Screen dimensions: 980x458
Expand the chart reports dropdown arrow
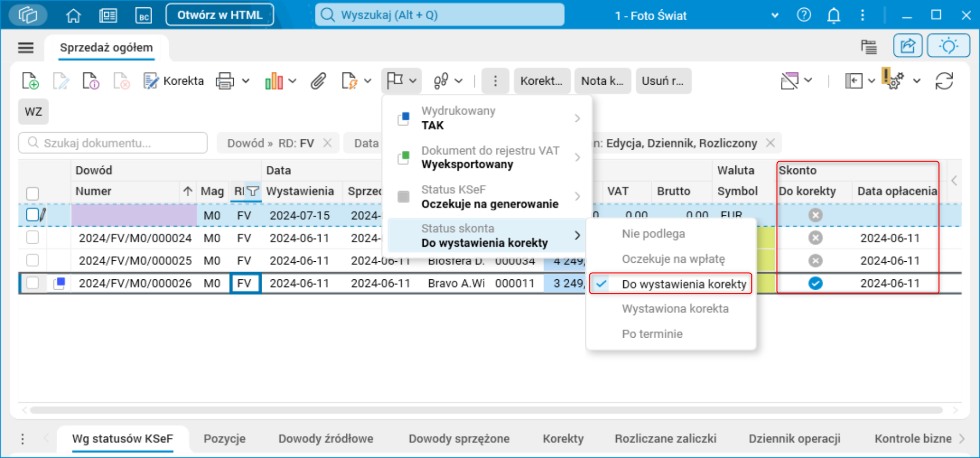click(x=293, y=81)
